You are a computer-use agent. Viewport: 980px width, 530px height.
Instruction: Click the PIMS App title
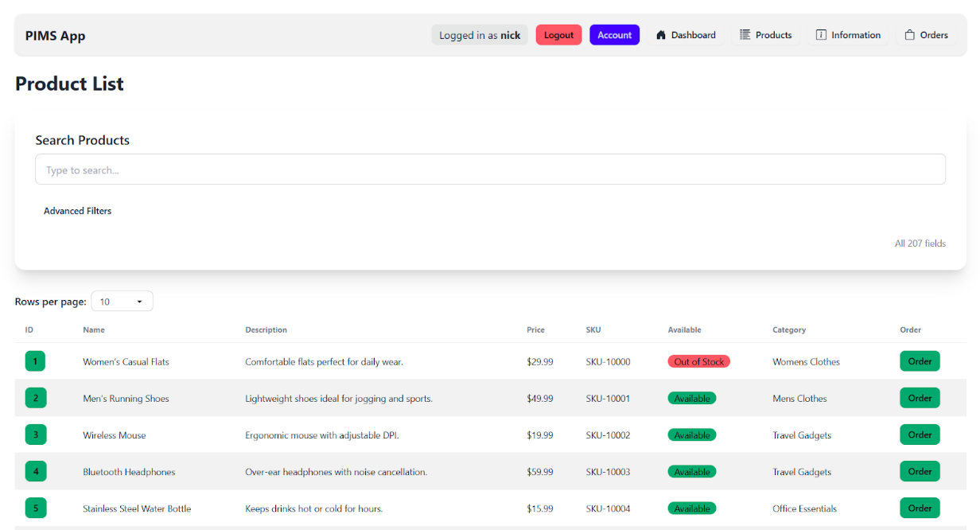[55, 35]
